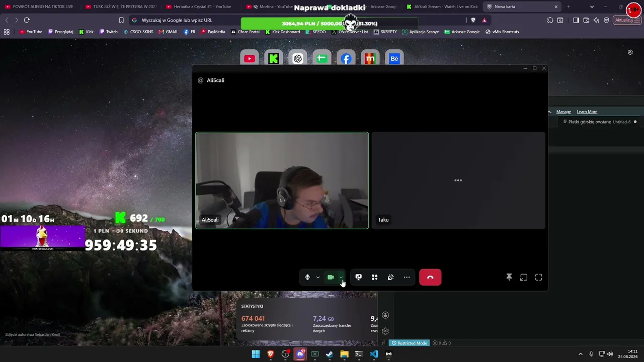Viewport: 644px width, 362px height.
Task: Open the ChatGPT speed-dial tile
Action: point(298,59)
